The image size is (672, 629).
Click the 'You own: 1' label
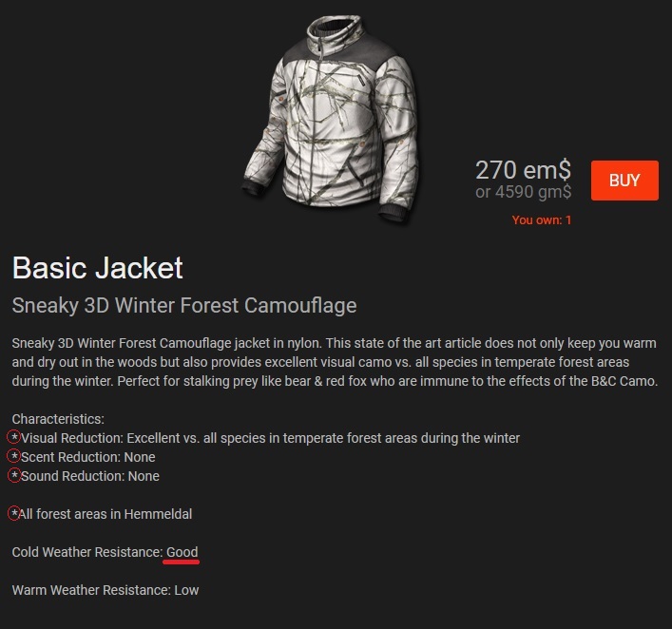click(541, 219)
